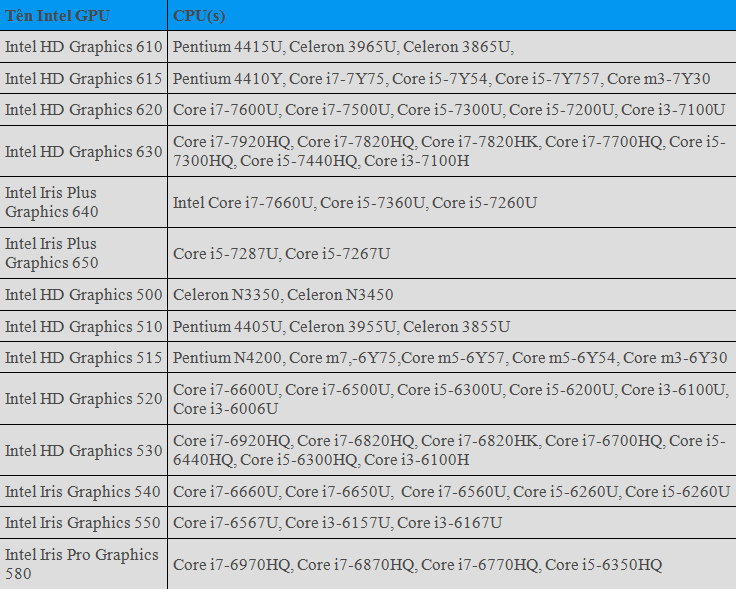This screenshot has height=589, width=736.
Task: Click the Intel HD Graphics 520 row label
Action: tap(83, 399)
